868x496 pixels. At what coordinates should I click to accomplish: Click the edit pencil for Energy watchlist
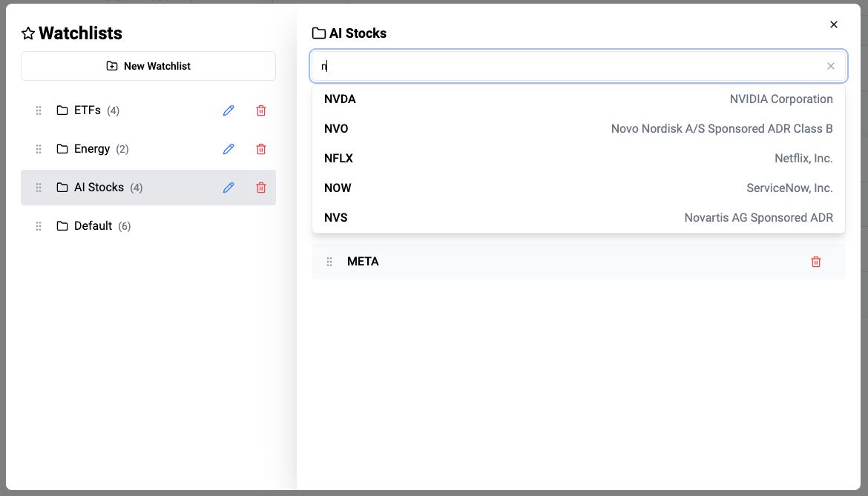click(228, 149)
